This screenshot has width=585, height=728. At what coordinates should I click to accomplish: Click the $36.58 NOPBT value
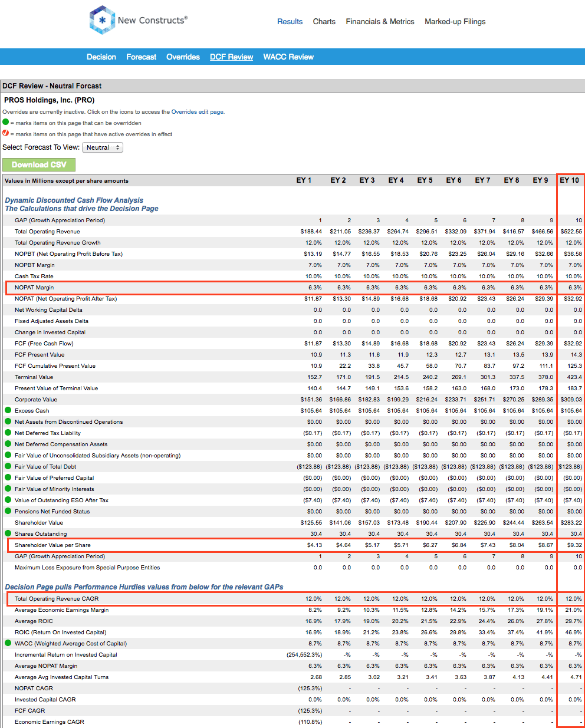coord(573,254)
